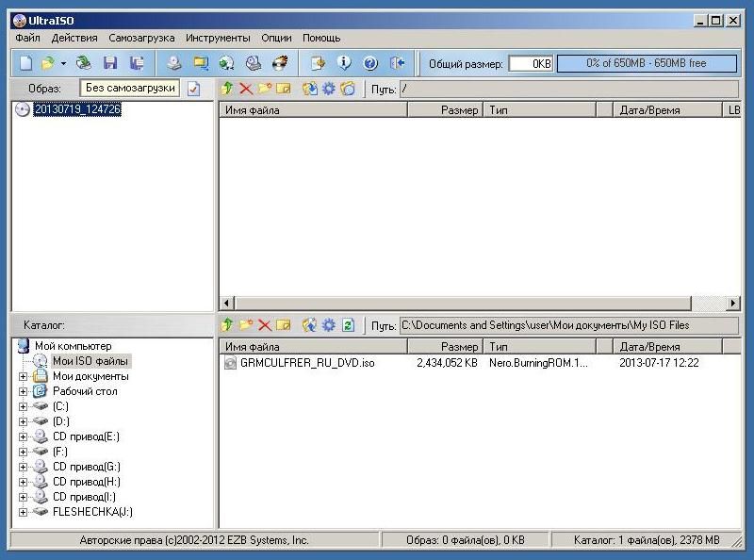The image size is (754, 560).
Task: Open help with the question mark icon
Action: point(370,63)
